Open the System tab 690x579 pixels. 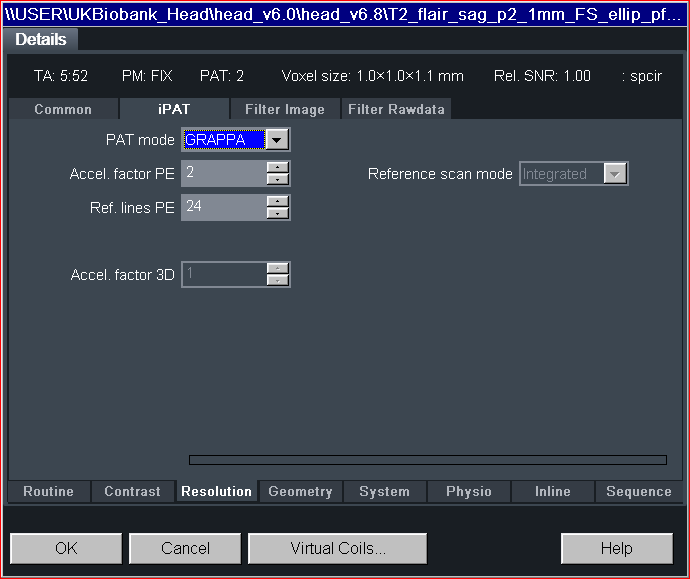coord(384,492)
